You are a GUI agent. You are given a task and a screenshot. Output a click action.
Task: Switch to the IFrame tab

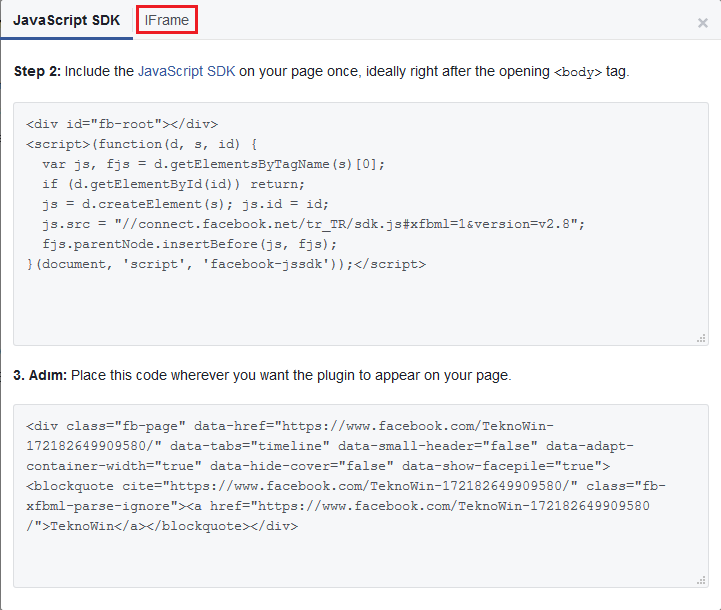tap(166, 20)
